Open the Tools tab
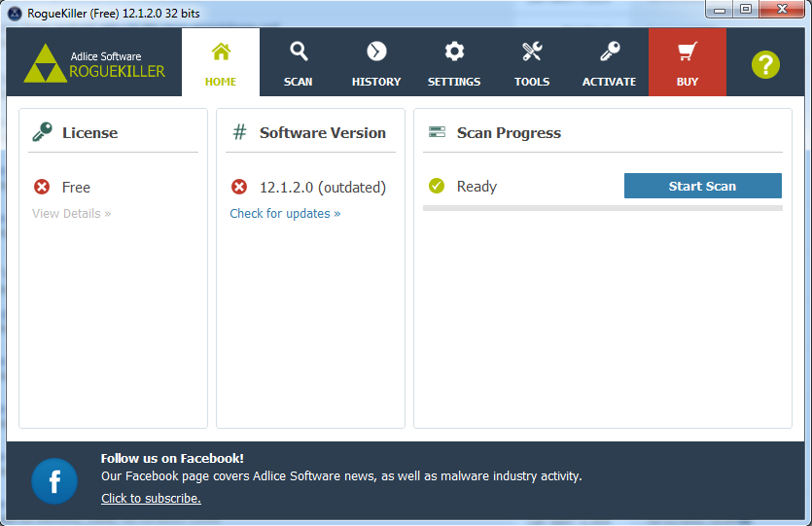 [x=532, y=62]
